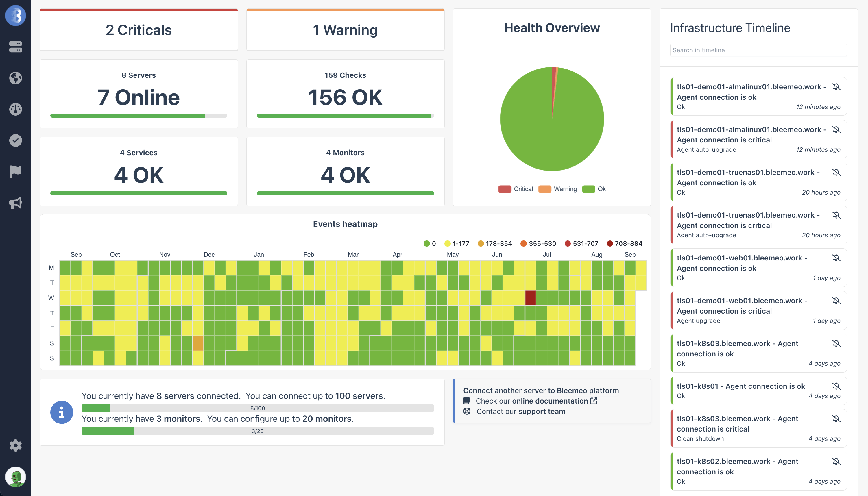Open almalinux01 'Agent connection is critical' event
This screenshot has width=868, height=496.
coord(758,139)
